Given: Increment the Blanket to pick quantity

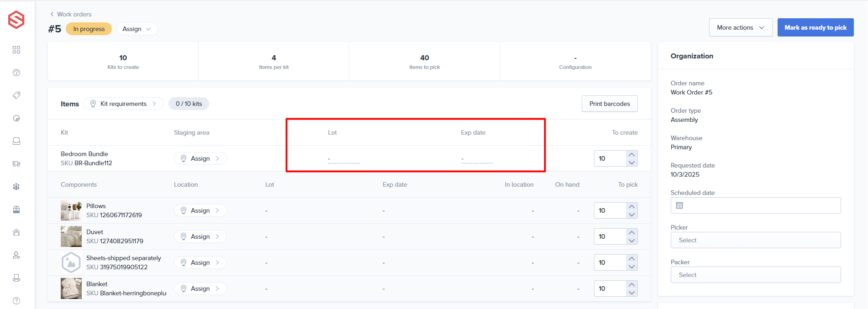Looking at the screenshot, I should coord(631,284).
